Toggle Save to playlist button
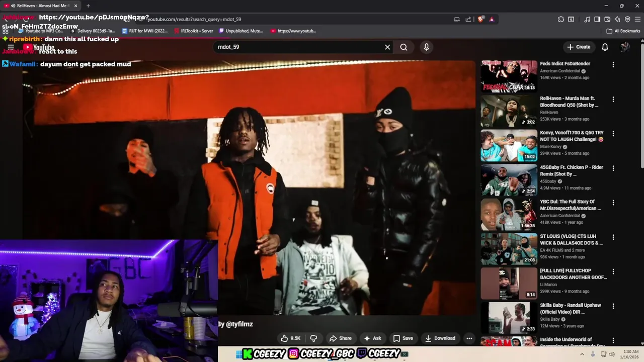 coord(403,338)
